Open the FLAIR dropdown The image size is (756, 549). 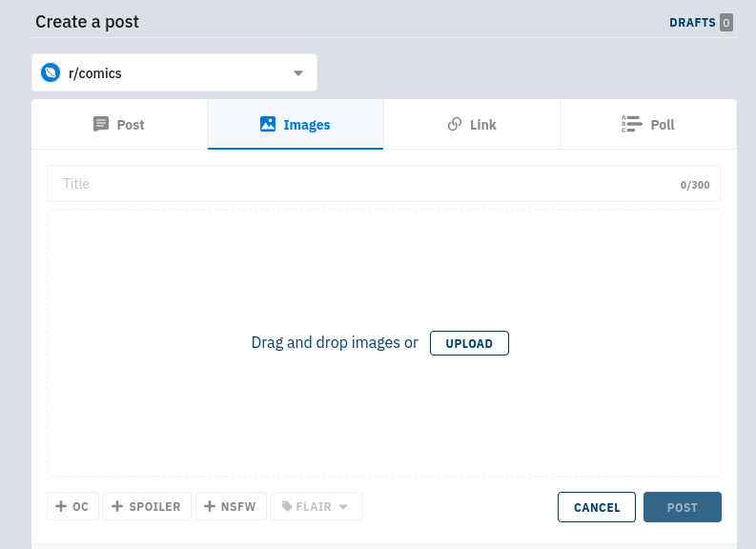[317, 506]
